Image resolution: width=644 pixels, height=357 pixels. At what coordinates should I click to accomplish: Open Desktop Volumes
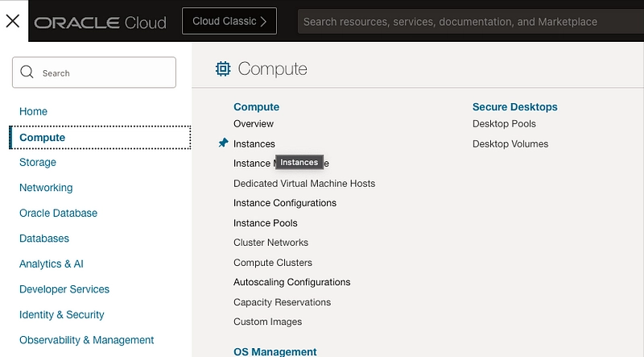pos(510,144)
